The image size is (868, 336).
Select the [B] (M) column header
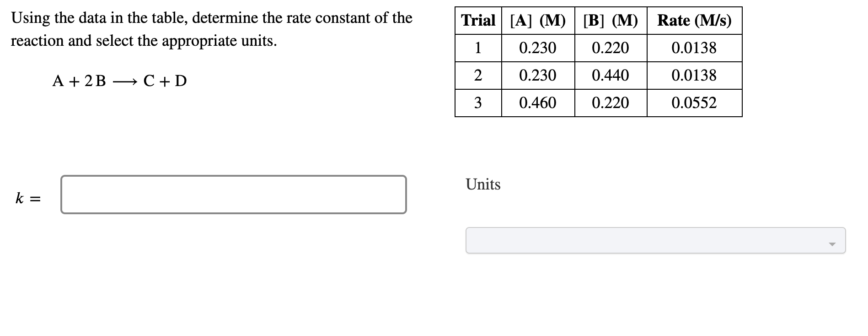click(611, 20)
